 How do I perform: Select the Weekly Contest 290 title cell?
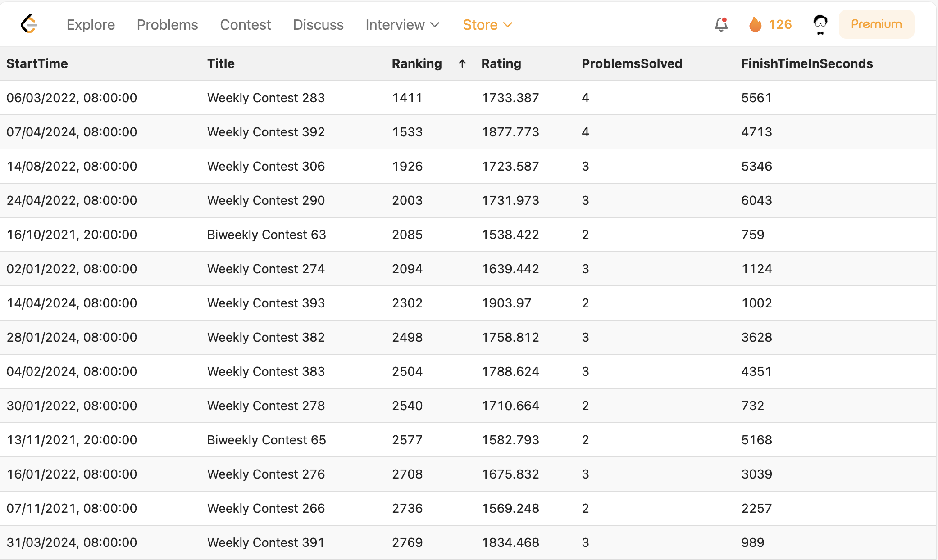pyautogui.click(x=266, y=200)
